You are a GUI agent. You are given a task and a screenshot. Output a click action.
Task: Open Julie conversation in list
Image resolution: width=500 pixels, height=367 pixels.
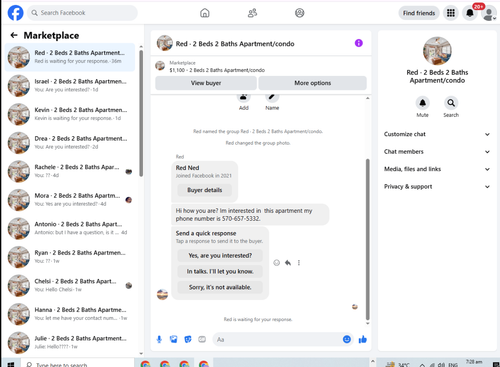(x=70, y=342)
